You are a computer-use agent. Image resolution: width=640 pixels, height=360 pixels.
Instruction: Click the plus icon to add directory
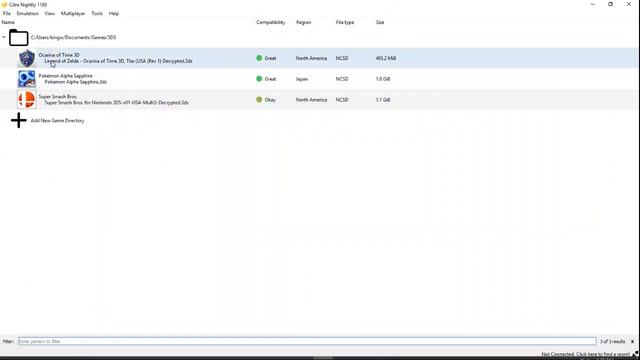[18, 120]
